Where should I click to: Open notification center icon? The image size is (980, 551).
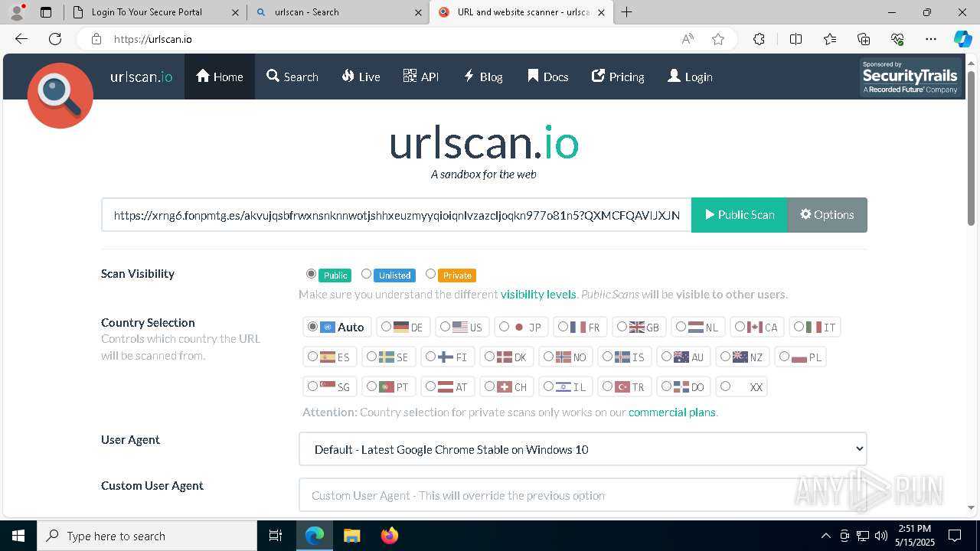tap(955, 536)
